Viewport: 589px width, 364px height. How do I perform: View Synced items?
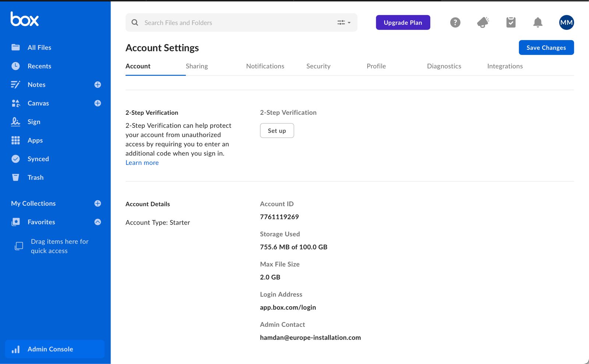38,159
